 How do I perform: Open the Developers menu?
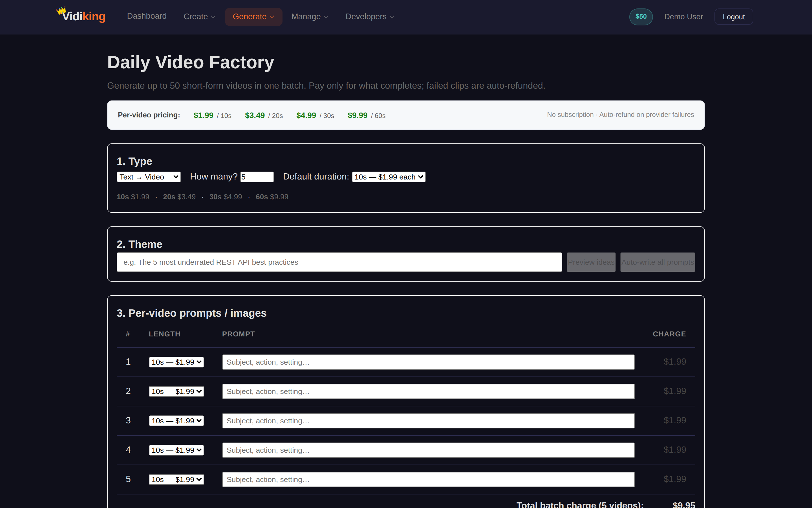tap(370, 16)
